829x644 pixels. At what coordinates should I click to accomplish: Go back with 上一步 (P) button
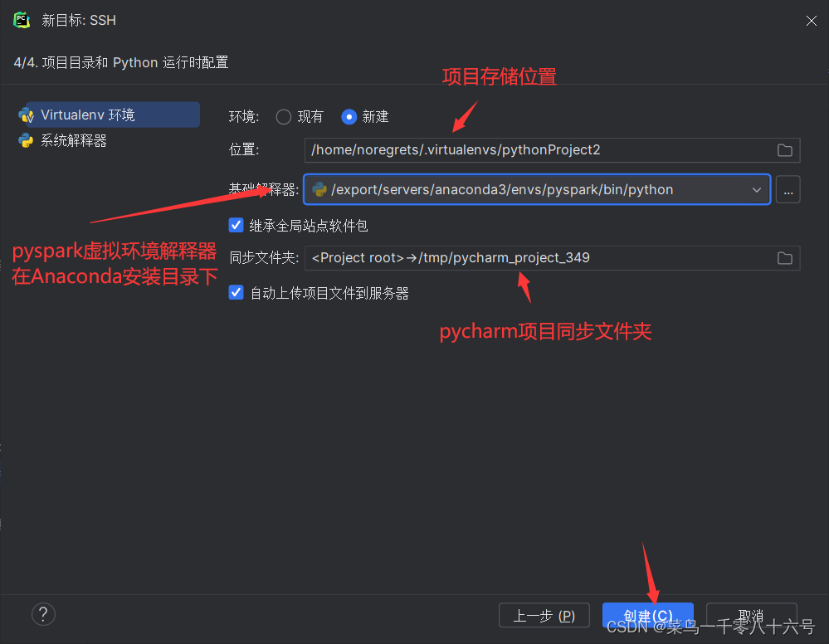pyautogui.click(x=544, y=616)
